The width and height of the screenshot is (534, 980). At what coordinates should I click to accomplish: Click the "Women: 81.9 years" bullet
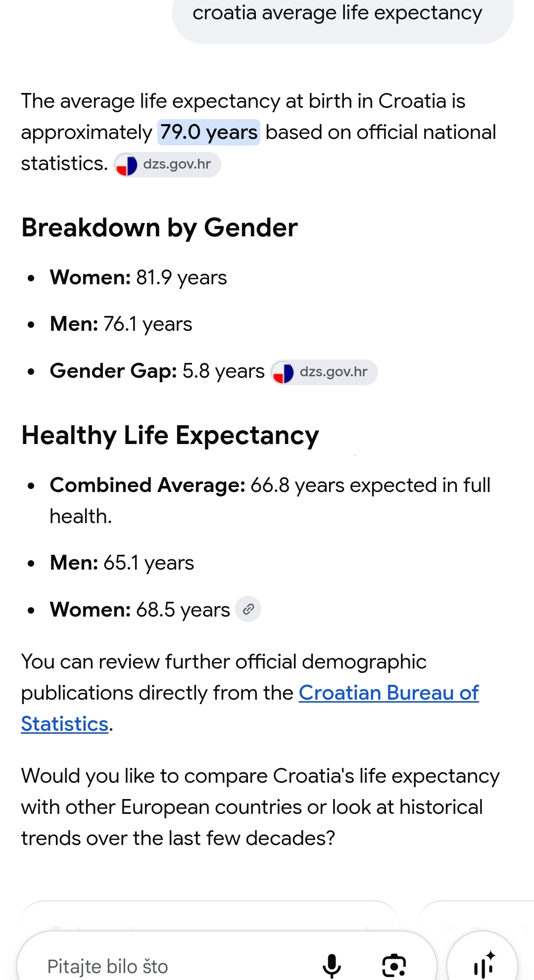click(x=139, y=278)
